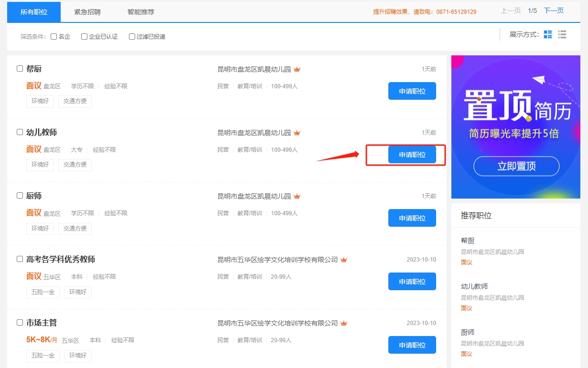Open 幼儿教师 in recommended jobs sidebar
This screenshot has width=588, height=368.
[x=474, y=286]
